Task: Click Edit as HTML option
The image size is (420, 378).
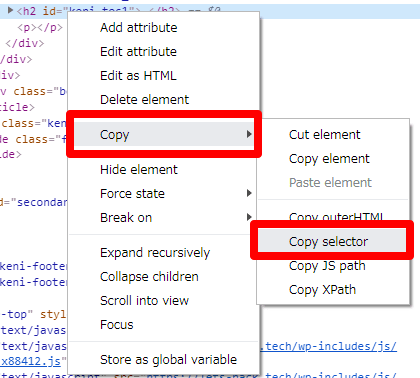Action: coord(163,76)
